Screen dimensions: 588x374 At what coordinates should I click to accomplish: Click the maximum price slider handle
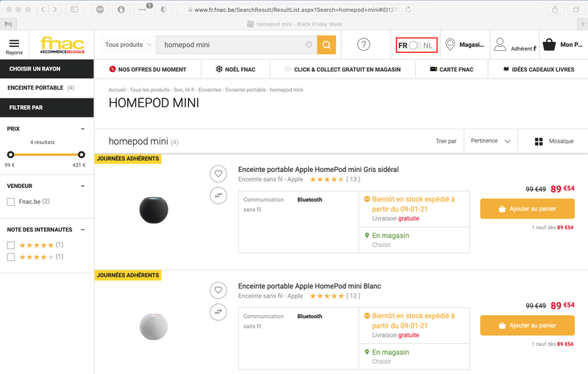click(82, 154)
